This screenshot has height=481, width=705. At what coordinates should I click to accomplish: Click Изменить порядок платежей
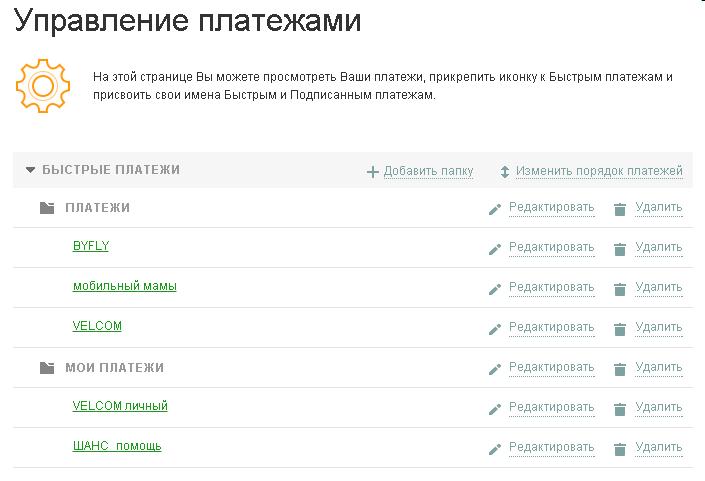[x=599, y=171]
